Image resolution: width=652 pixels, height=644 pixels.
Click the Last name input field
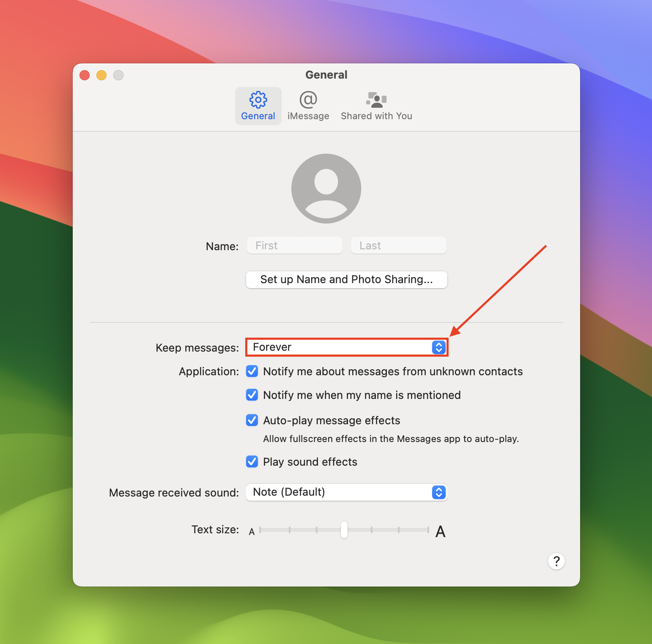pos(398,246)
